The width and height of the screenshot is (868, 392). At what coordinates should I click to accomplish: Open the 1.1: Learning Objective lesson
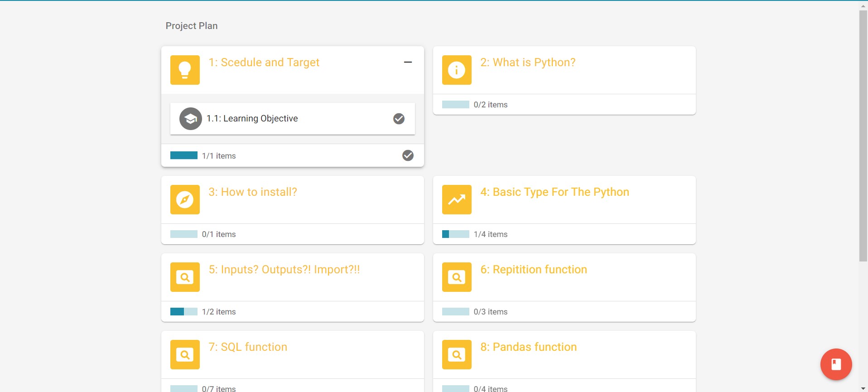(x=293, y=119)
